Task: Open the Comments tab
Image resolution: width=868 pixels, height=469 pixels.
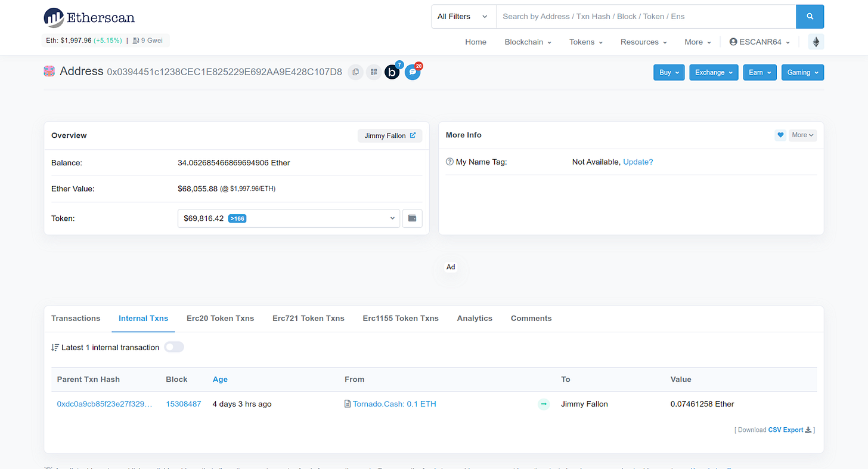Action: tap(531, 319)
